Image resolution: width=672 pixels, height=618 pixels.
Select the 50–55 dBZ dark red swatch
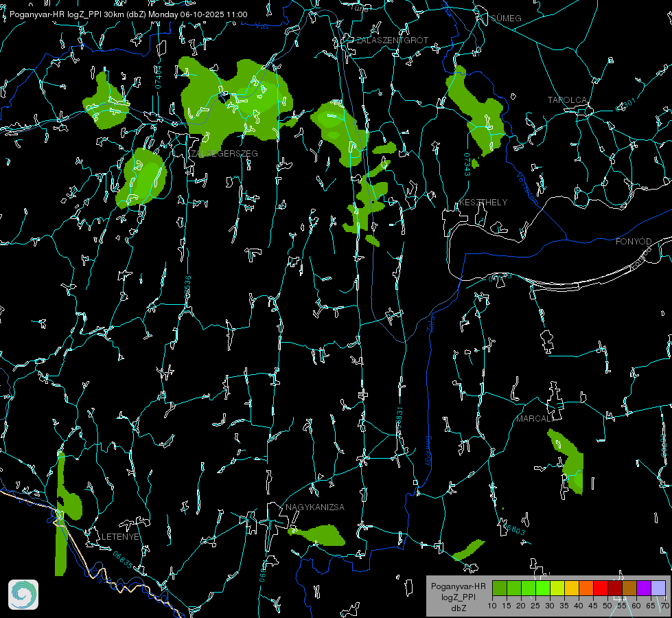click(614, 588)
